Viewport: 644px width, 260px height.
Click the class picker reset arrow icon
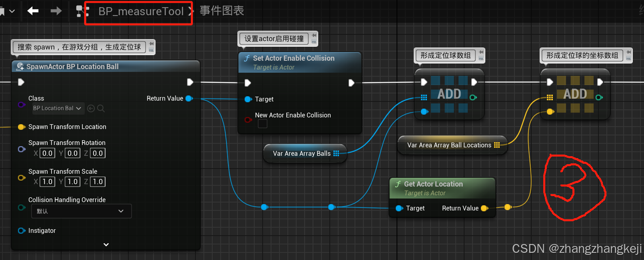click(91, 108)
